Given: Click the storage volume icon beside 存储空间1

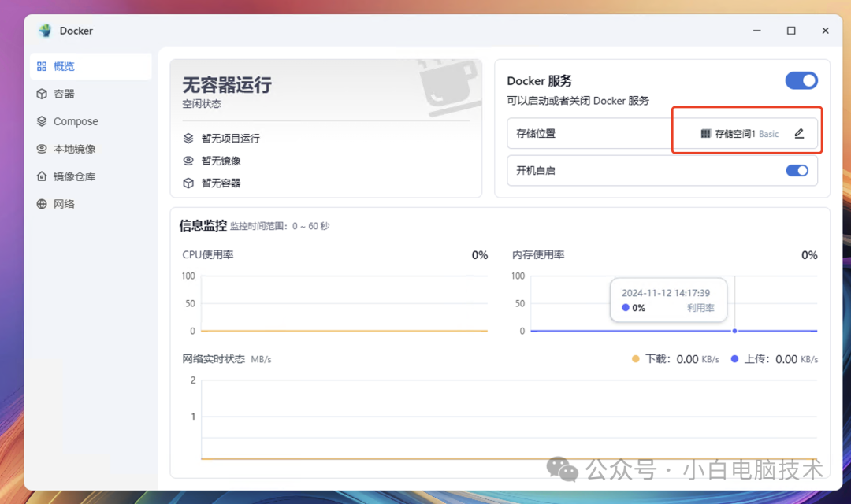Looking at the screenshot, I should [x=705, y=133].
